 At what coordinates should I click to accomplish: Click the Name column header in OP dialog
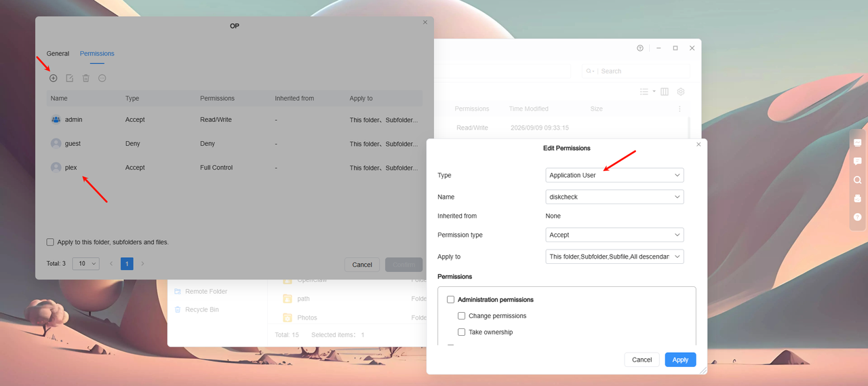click(59, 98)
